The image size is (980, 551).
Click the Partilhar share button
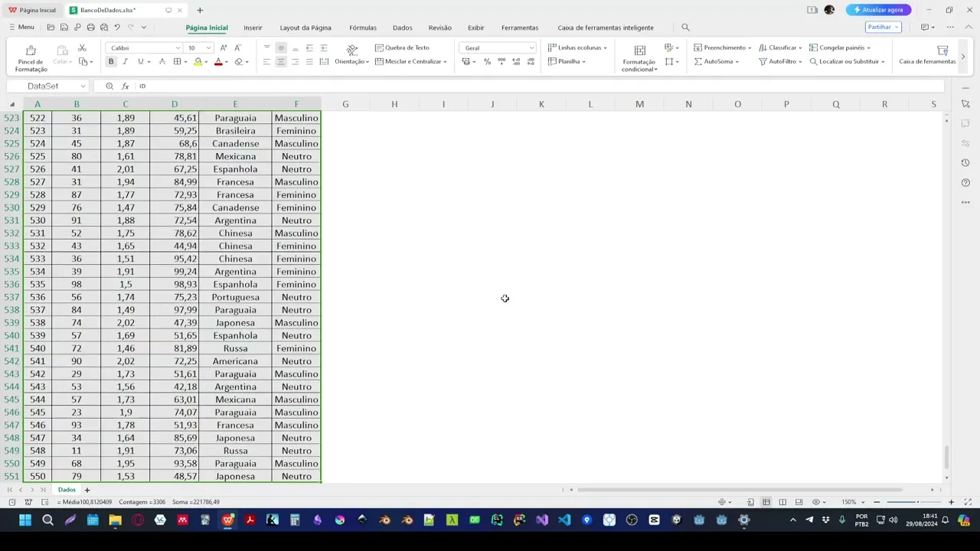(882, 27)
